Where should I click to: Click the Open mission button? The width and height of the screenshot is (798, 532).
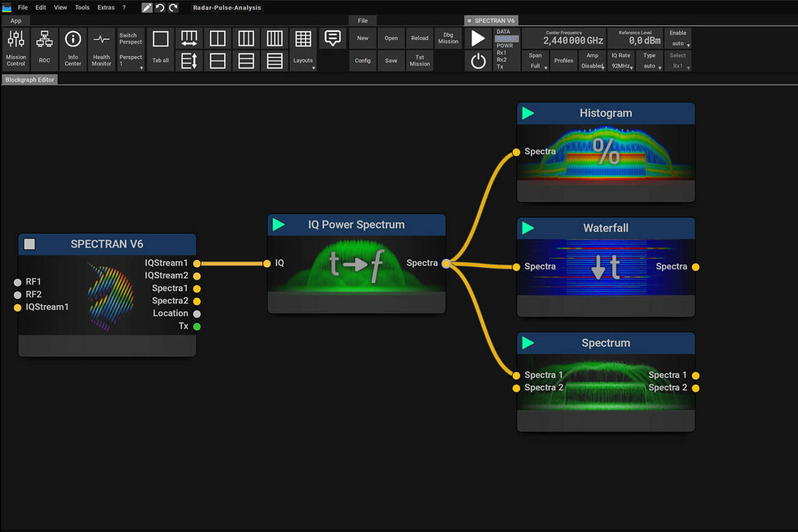[x=391, y=39]
